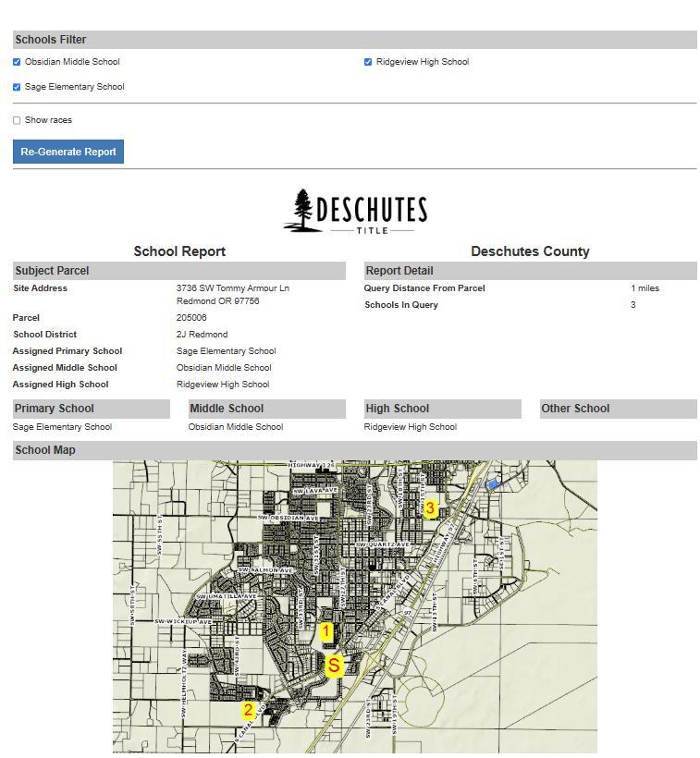
Task: Click the Assigned Primary School value
Action: (x=227, y=351)
